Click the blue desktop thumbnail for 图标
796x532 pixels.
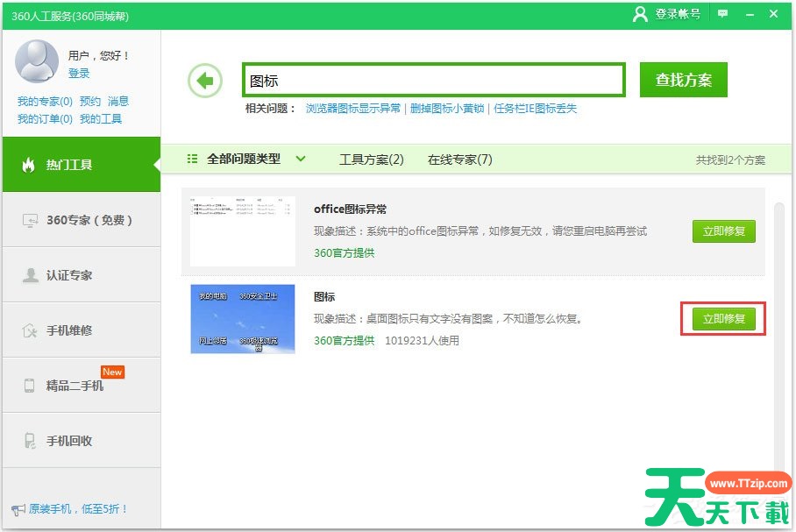[x=243, y=319]
